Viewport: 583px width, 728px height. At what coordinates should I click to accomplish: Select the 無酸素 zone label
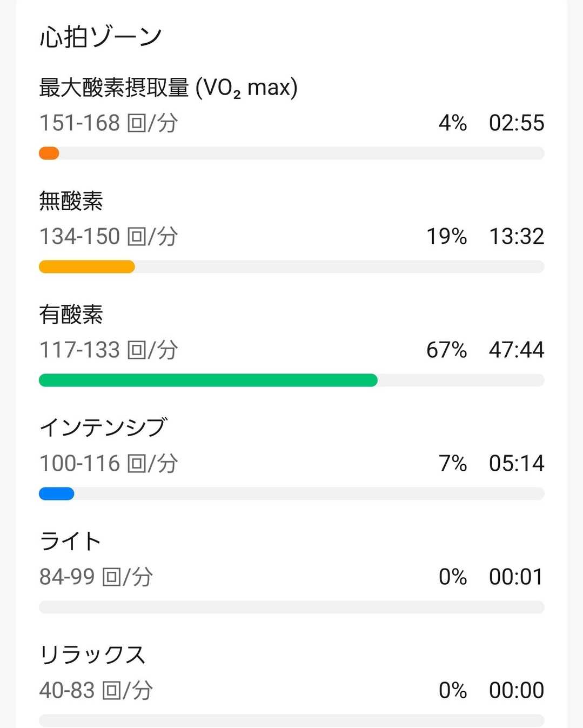click(x=71, y=201)
